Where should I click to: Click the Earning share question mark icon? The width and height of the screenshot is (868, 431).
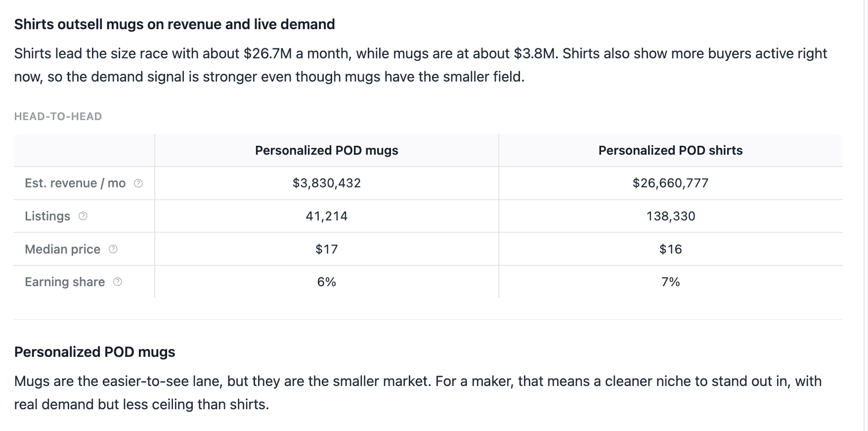118,282
